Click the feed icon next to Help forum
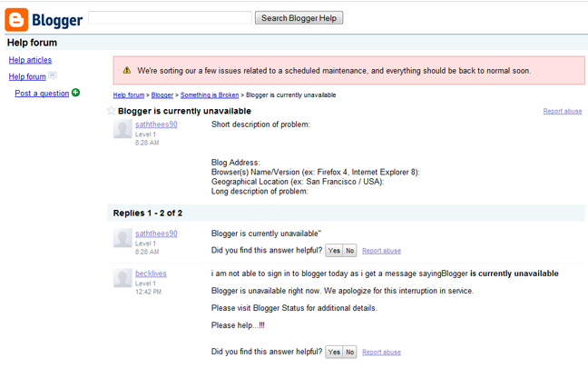The image size is (588, 368). [x=53, y=76]
